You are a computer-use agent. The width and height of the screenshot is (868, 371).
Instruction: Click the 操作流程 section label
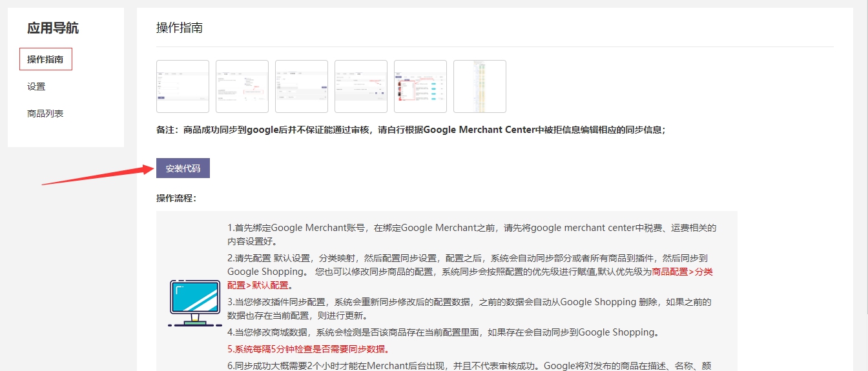pyautogui.click(x=176, y=198)
